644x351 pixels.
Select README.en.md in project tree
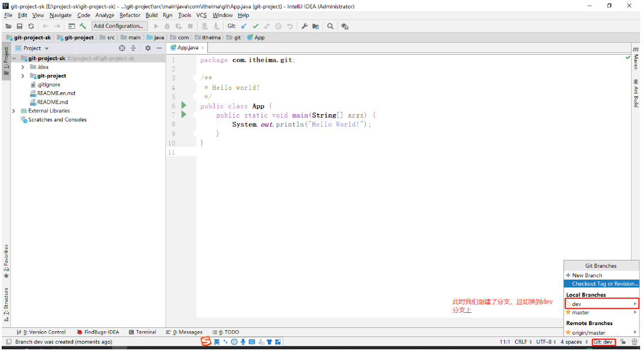point(56,93)
